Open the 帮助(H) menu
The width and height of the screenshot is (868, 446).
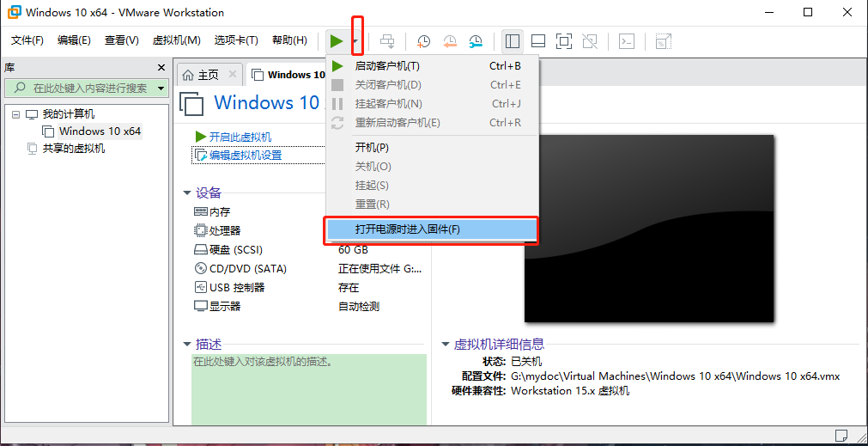[x=289, y=40]
